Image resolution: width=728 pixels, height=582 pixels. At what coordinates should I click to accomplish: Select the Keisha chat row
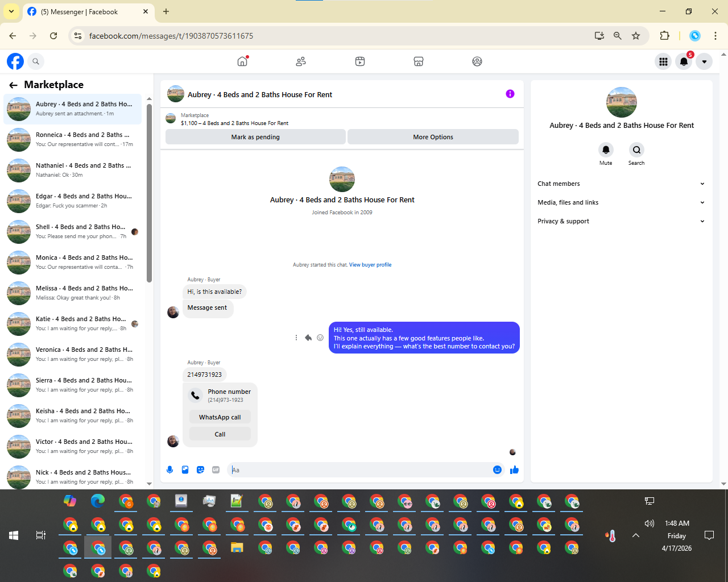pyautogui.click(x=73, y=415)
